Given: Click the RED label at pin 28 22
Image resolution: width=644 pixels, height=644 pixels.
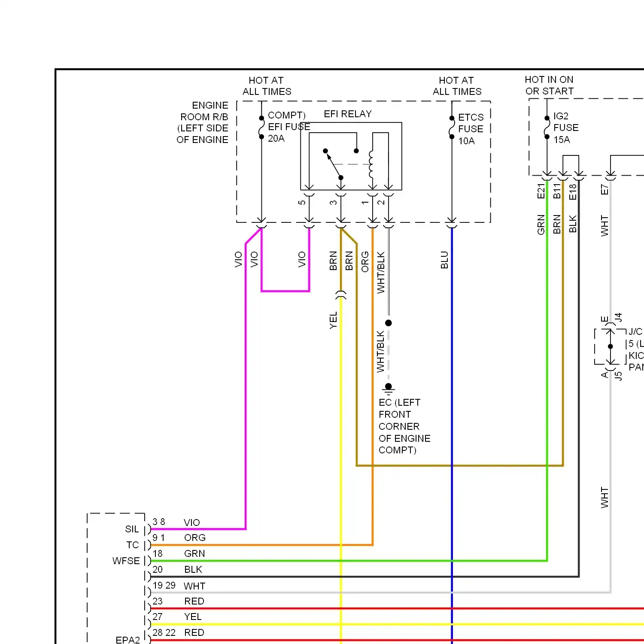Looking at the screenshot, I should pos(194,632).
